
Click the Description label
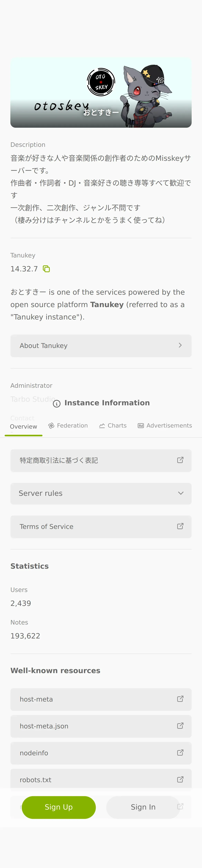click(x=28, y=145)
